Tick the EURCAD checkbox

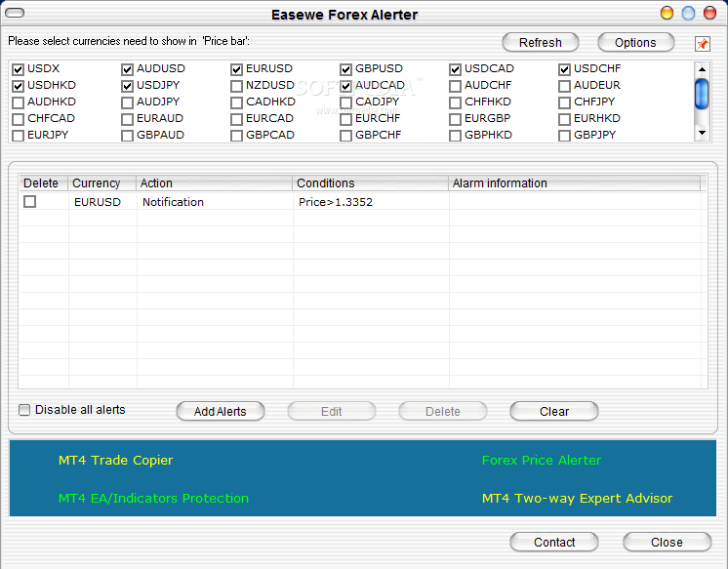(236, 119)
